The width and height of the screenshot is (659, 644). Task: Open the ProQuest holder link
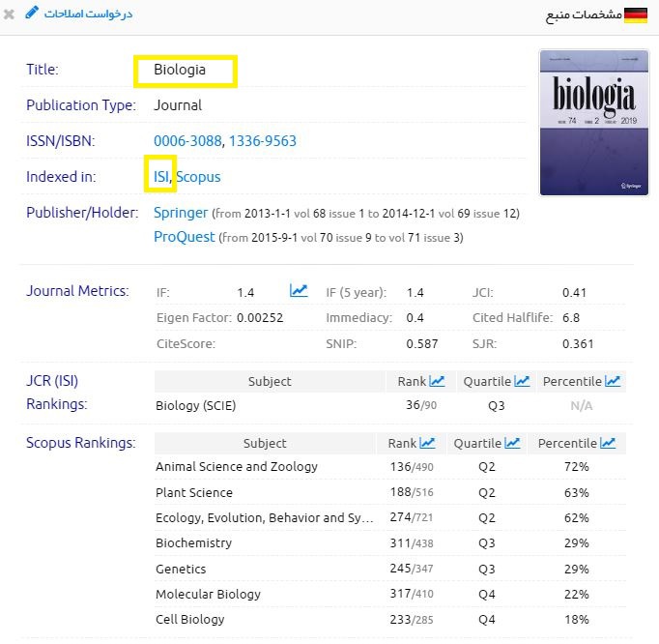pyautogui.click(x=185, y=237)
